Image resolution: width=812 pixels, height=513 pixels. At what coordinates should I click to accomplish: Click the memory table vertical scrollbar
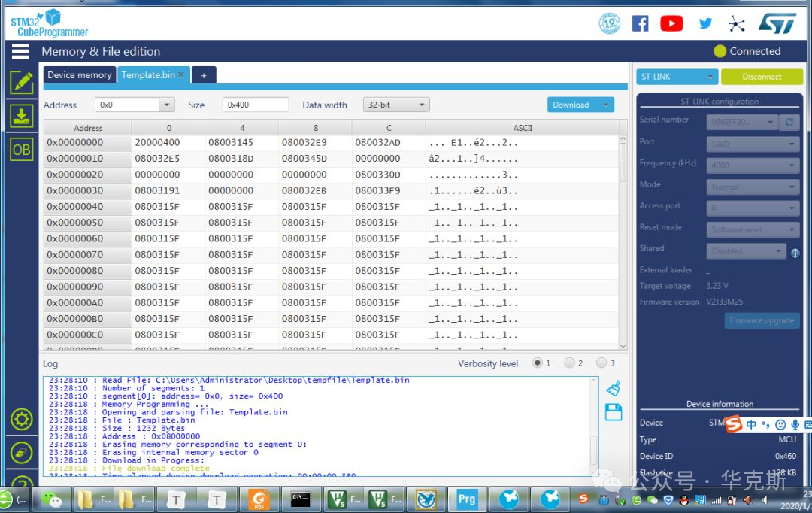[623, 162]
